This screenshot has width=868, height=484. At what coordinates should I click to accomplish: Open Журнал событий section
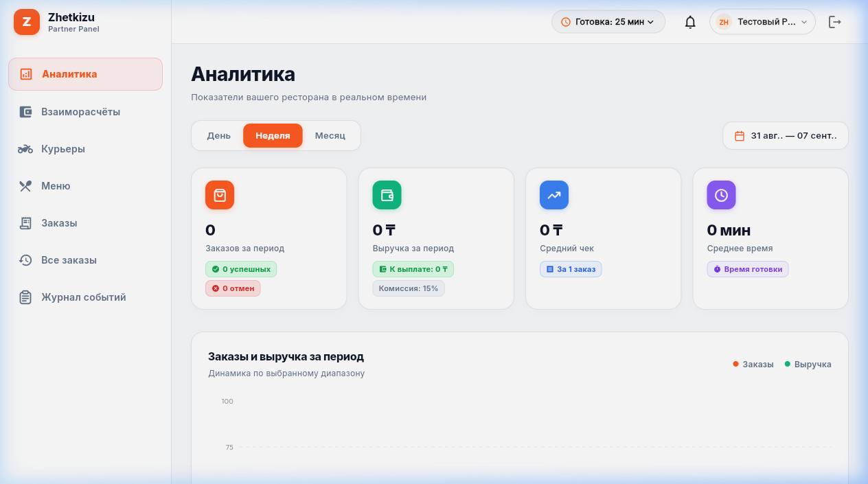[x=85, y=297]
